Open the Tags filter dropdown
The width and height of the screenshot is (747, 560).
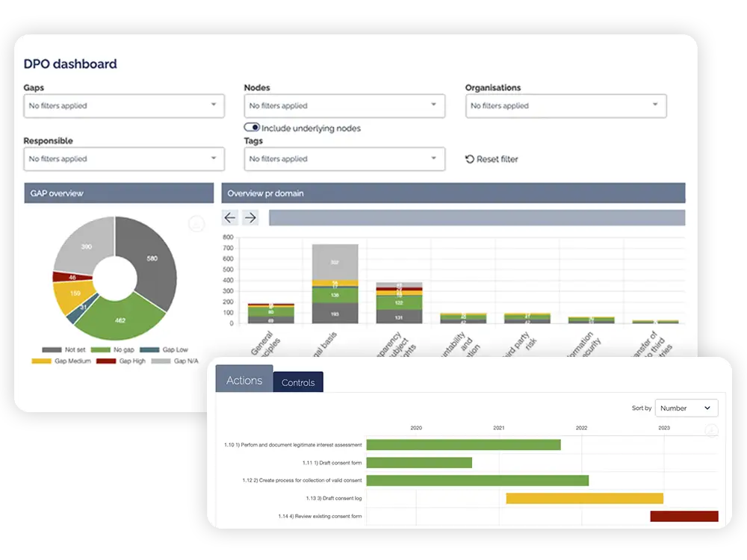click(344, 159)
